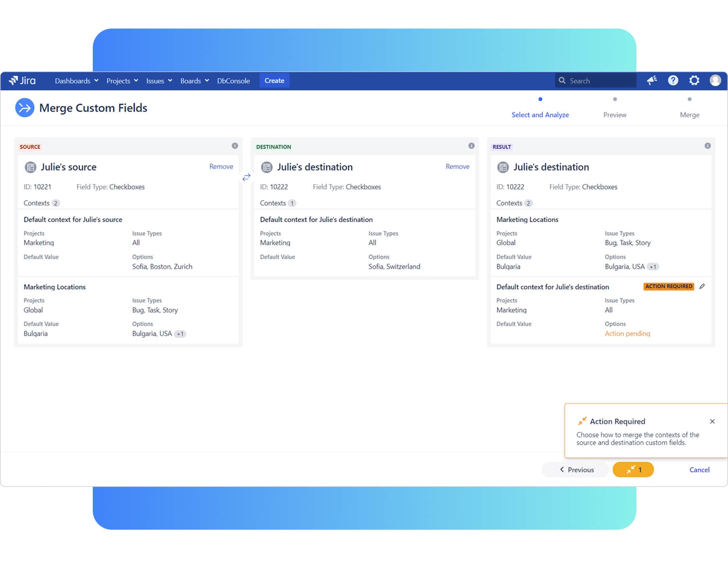Image resolution: width=728 pixels, height=569 pixels.
Task: Click the Select and Analyze step indicator dot
Action: 540,100
